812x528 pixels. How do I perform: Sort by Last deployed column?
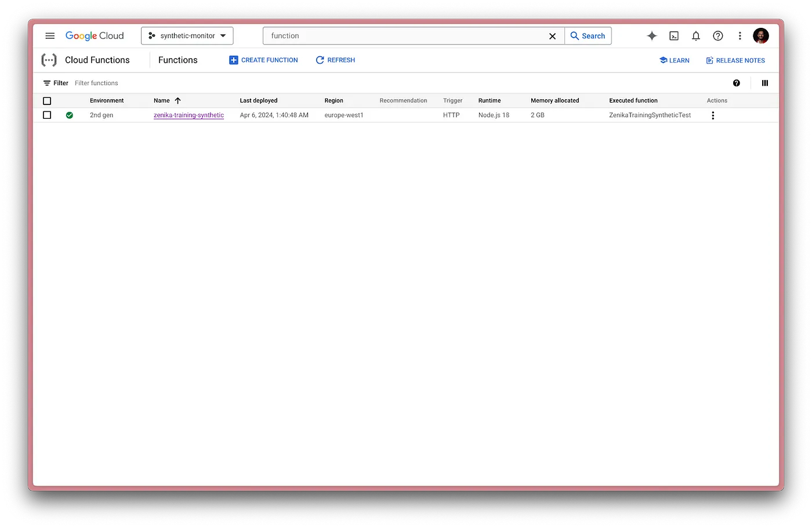[259, 101]
